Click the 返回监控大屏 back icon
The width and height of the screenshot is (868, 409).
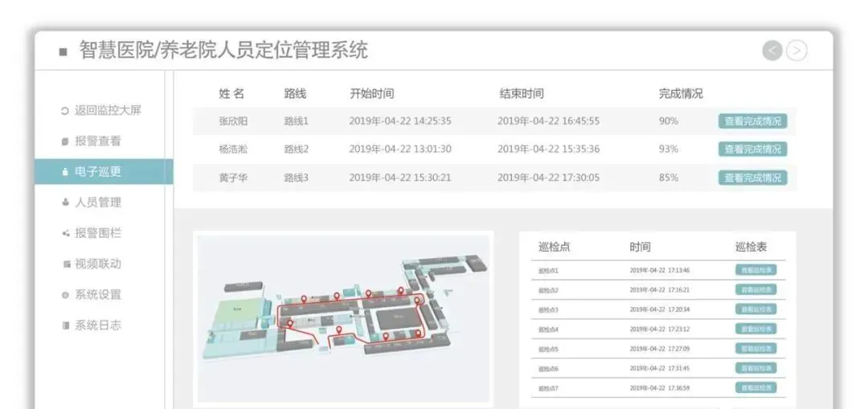click(65, 111)
